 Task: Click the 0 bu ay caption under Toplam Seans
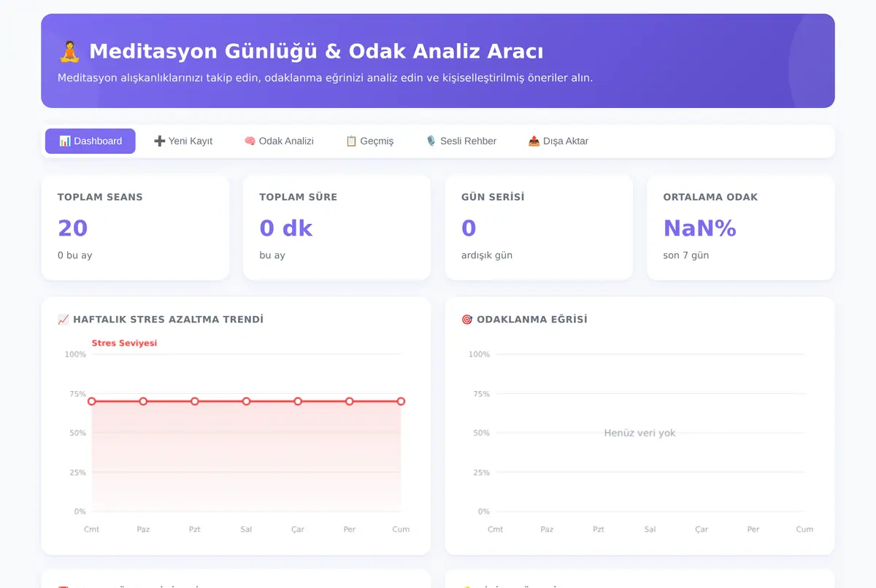(x=75, y=255)
